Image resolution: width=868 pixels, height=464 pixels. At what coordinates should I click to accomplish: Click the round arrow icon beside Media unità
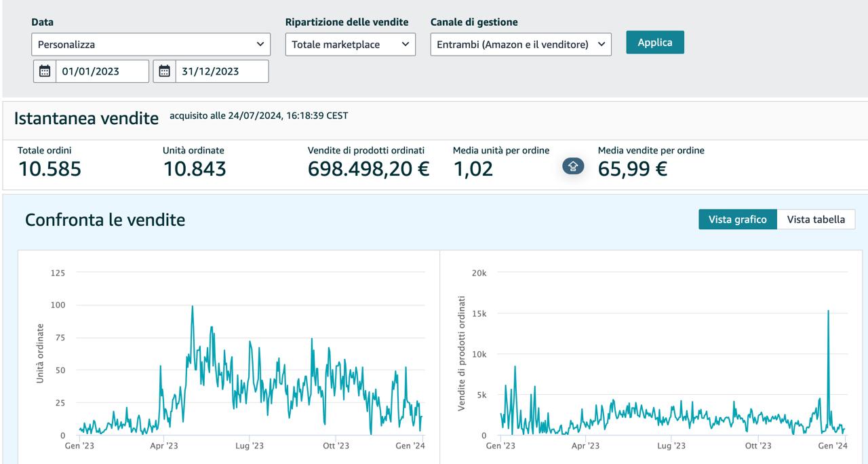pyautogui.click(x=573, y=166)
